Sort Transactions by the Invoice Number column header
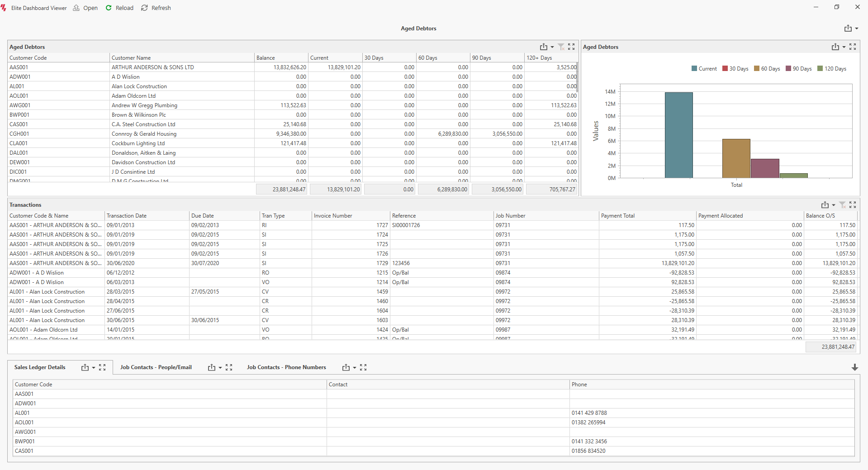868x470 pixels. click(351, 216)
